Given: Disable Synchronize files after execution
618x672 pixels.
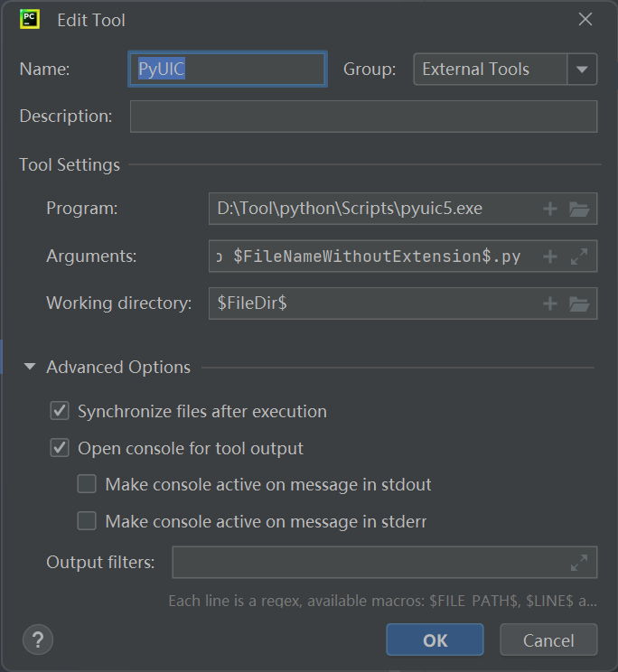Looking at the screenshot, I should tap(60, 412).
